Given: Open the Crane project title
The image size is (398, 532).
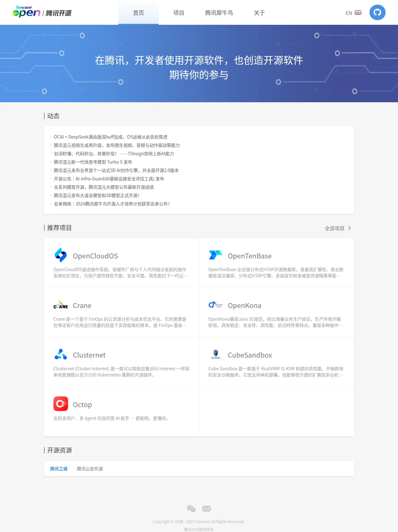Looking at the screenshot, I should (82, 306).
